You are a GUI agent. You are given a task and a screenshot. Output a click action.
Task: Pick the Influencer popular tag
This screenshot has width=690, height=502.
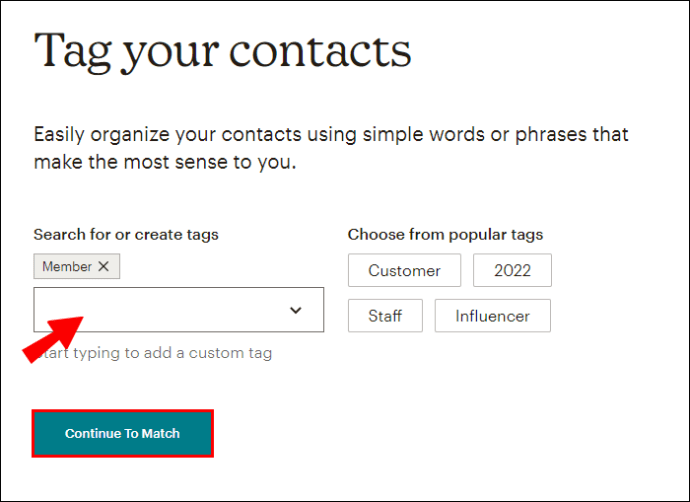(492, 316)
